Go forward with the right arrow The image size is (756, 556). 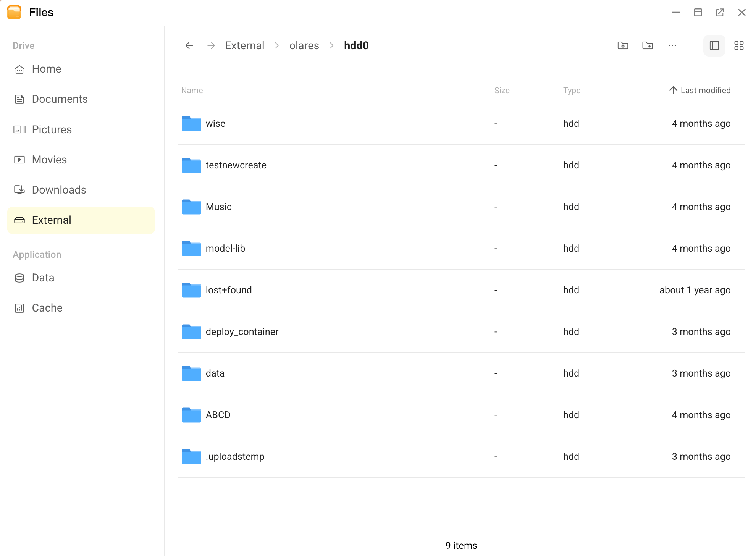coord(211,45)
